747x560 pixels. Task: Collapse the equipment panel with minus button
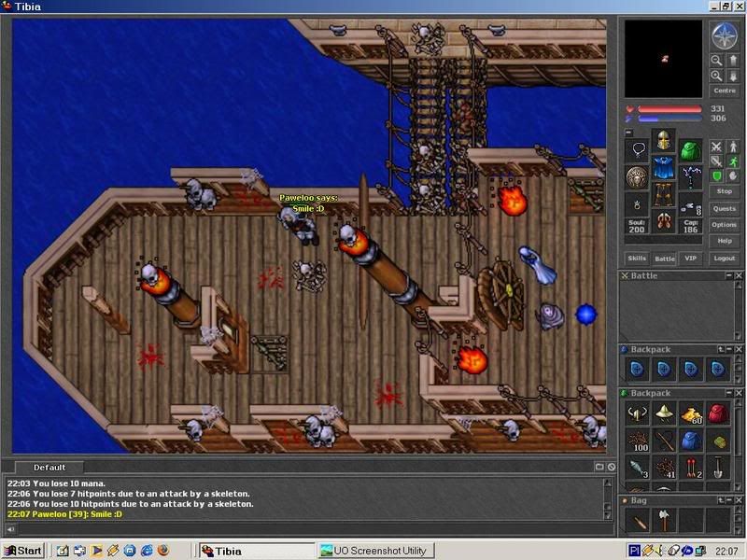pos(628,133)
